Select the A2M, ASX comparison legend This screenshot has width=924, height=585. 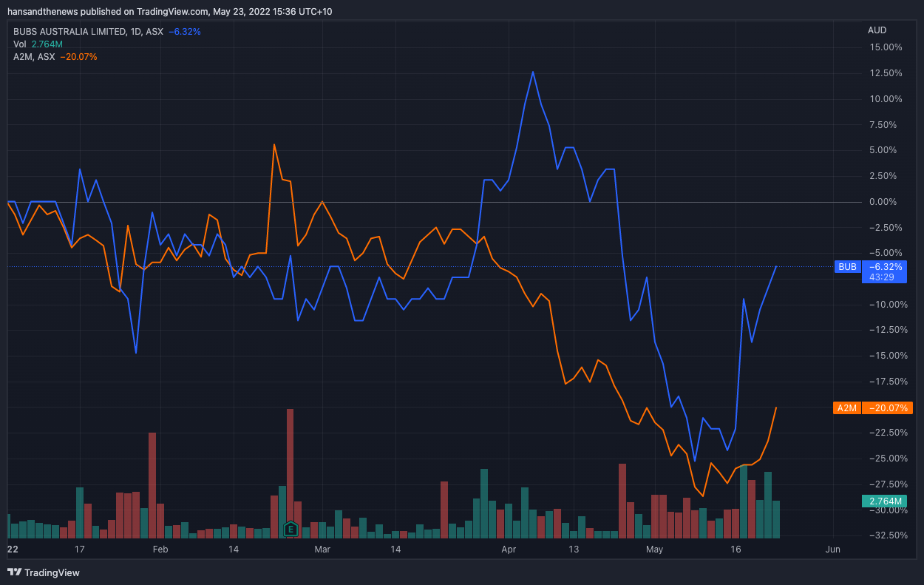34,56
